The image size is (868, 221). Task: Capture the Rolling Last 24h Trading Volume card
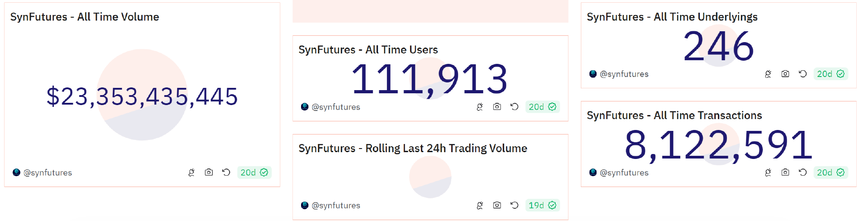click(x=497, y=205)
